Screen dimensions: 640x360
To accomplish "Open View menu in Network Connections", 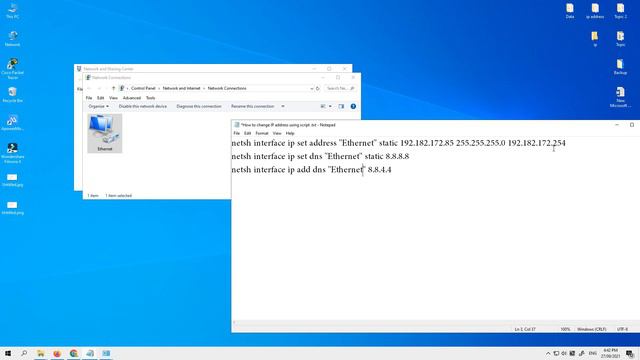I will click(x=113, y=98).
